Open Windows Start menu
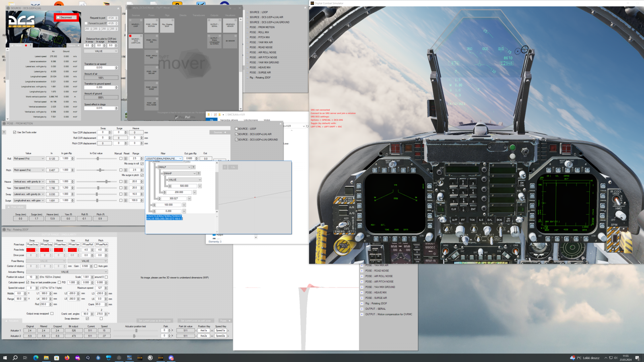This screenshot has width=644, height=362. [5, 358]
